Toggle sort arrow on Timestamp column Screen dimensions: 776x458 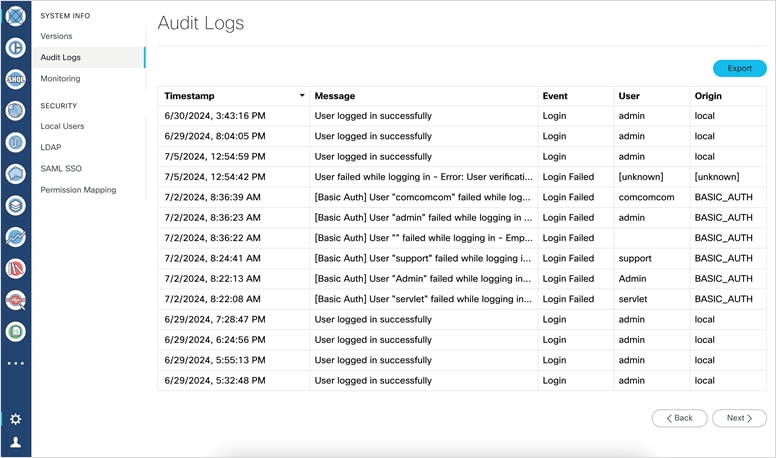click(x=302, y=96)
